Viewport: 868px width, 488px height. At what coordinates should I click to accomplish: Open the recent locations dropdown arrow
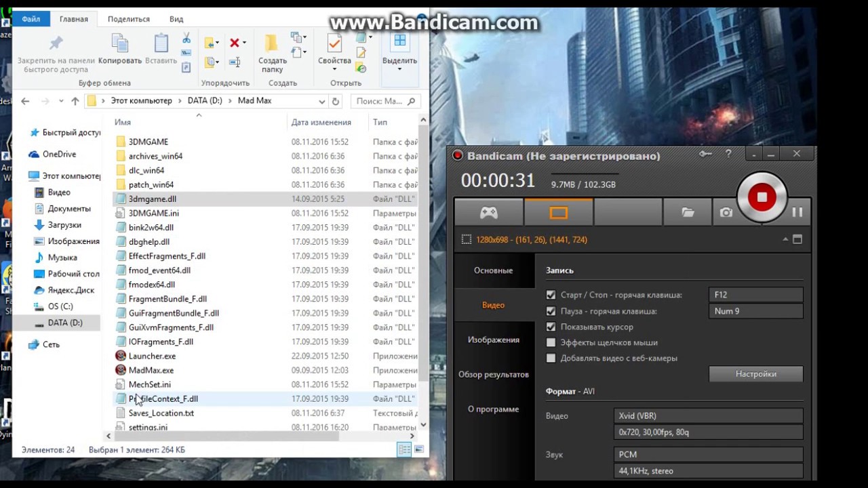pyautogui.click(x=60, y=101)
